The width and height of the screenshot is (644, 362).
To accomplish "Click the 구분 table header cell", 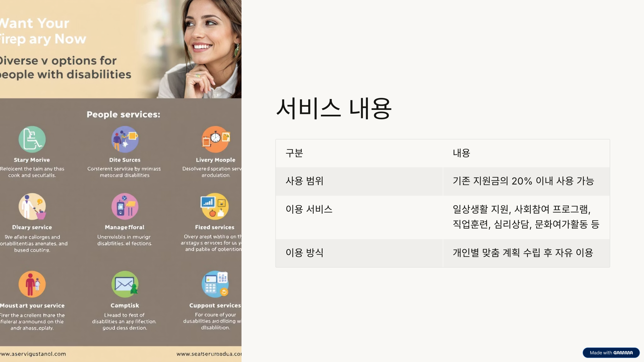I will pyautogui.click(x=294, y=153).
